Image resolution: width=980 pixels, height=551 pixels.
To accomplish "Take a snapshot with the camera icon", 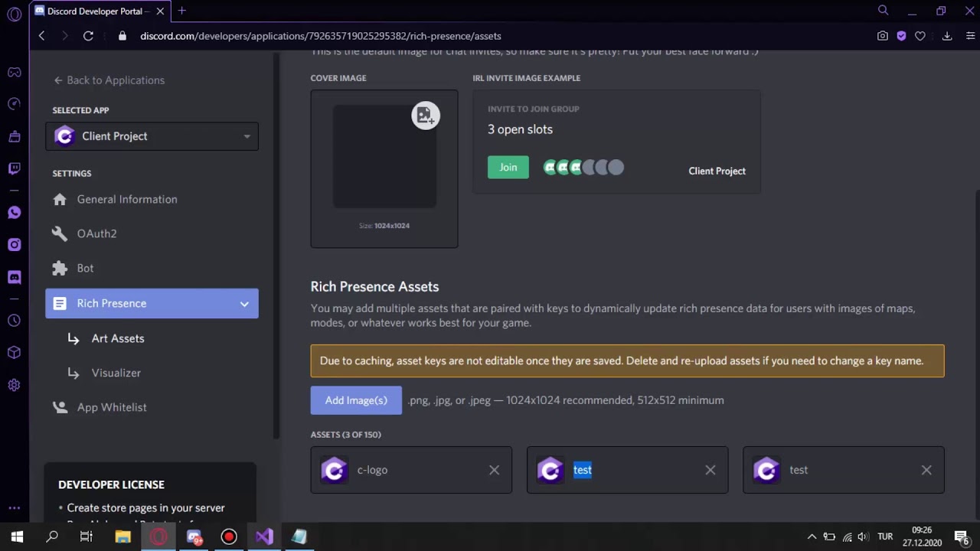I will click(x=883, y=36).
